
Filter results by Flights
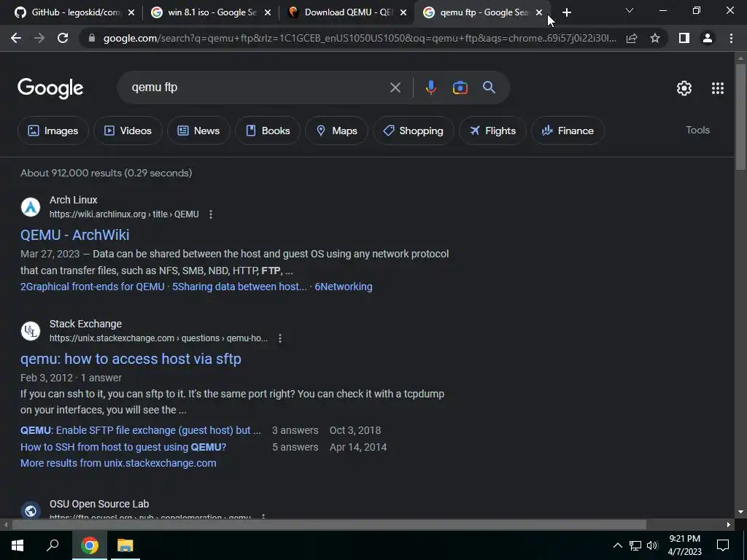(492, 131)
